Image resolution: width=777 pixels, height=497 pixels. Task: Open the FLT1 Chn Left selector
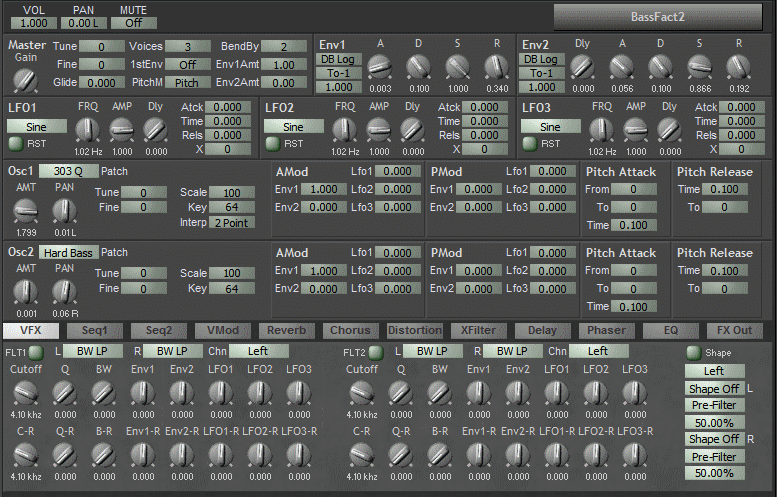pyautogui.click(x=258, y=351)
